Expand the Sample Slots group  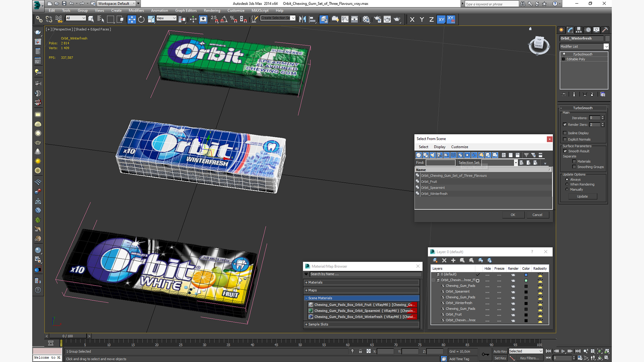point(362,324)
